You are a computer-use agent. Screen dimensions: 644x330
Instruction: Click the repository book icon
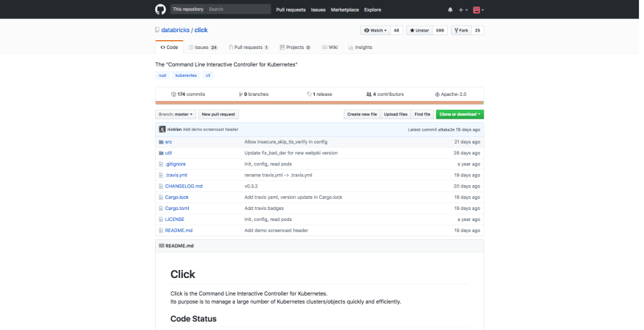point(157,30)
